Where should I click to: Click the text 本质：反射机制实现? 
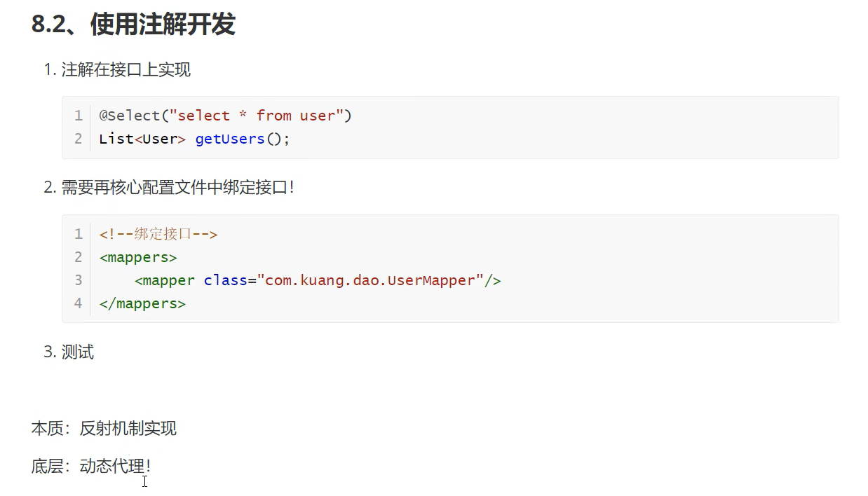click(104, 428)
